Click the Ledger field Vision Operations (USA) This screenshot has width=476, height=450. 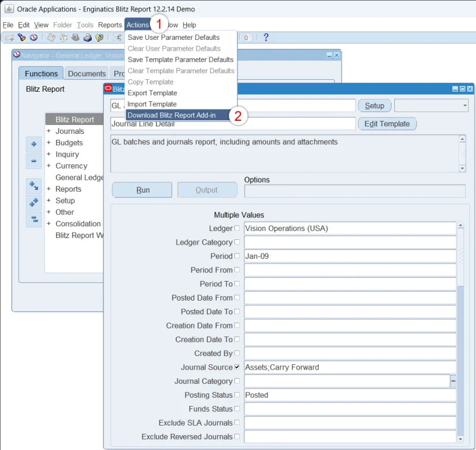pos(350,229)
